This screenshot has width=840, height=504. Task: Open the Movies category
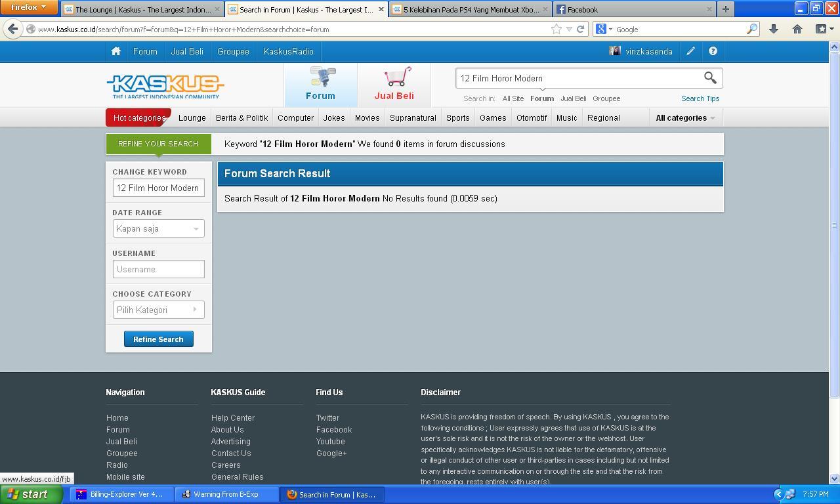coord(367,118)
